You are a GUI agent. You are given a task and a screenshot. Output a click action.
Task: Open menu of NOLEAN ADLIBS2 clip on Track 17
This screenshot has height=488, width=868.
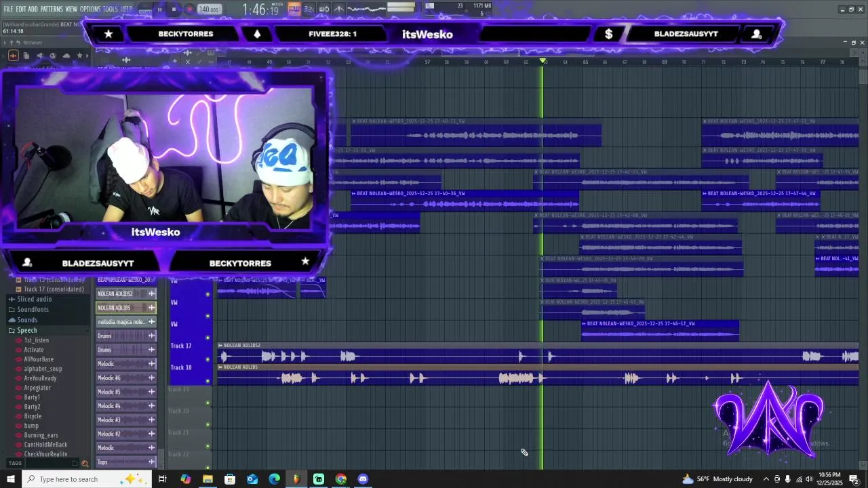tap(220, 346)
